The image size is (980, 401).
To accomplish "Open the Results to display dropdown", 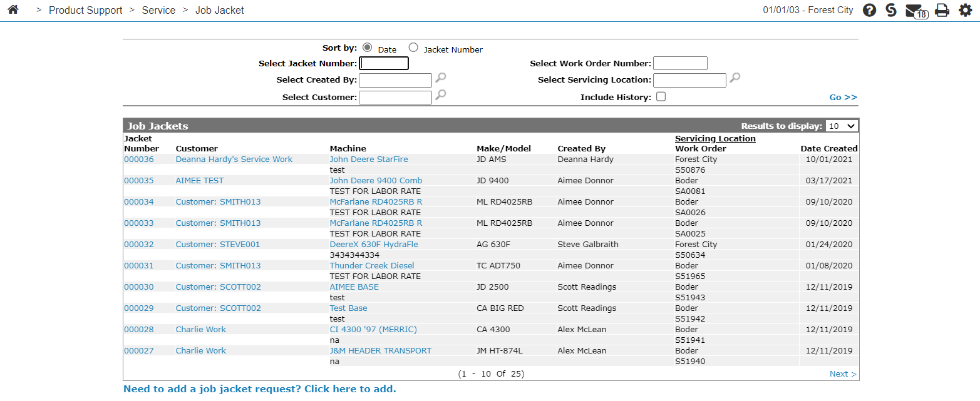I will tap(842, 126).
